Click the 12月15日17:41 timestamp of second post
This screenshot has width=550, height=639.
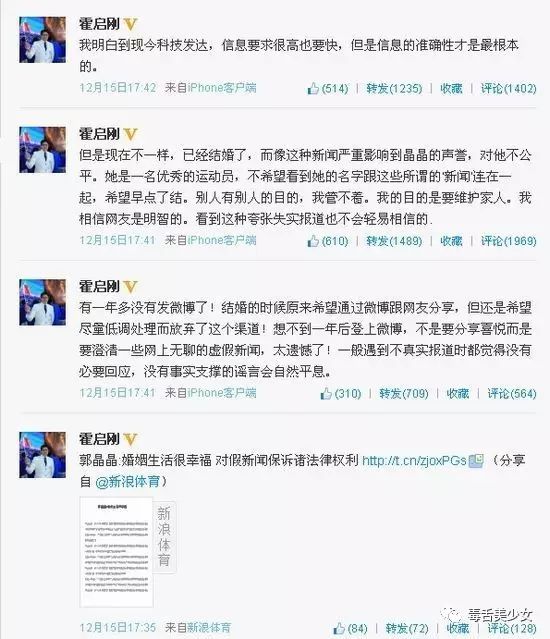point(117,240)
